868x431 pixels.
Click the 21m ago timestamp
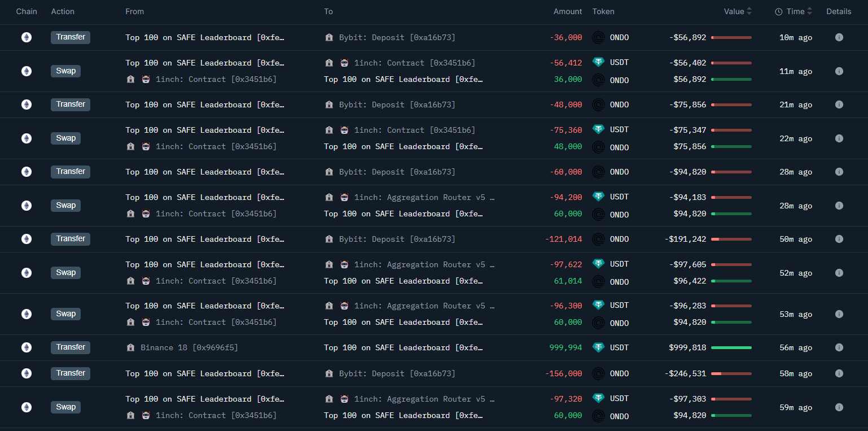click(796, 105)
